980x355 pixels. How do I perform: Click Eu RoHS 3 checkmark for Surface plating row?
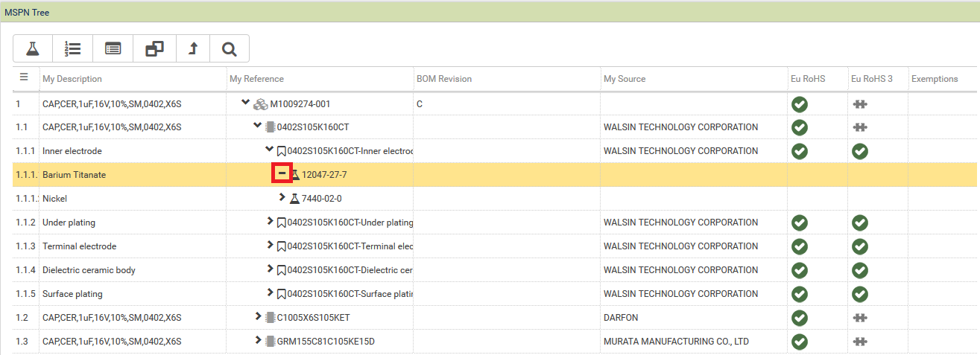[x=860, y=294]
